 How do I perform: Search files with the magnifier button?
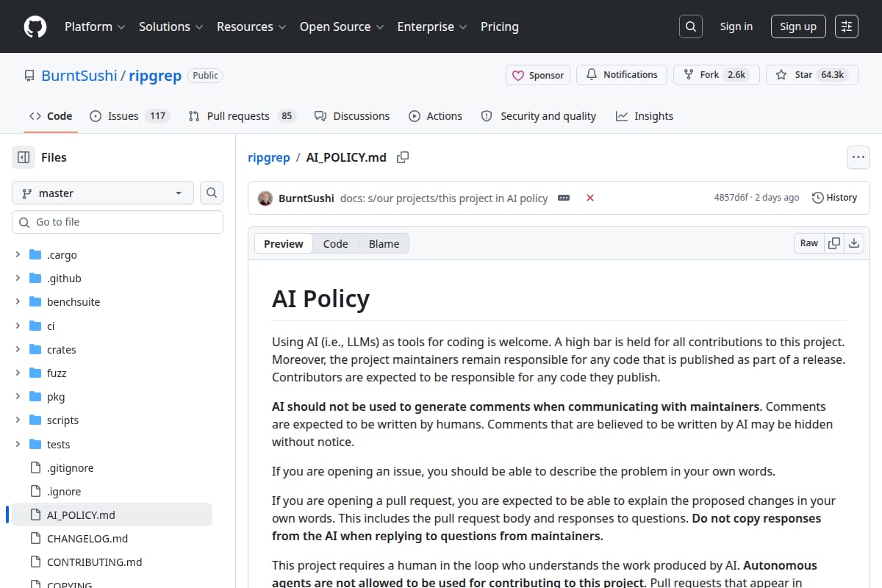click(212, 193)
